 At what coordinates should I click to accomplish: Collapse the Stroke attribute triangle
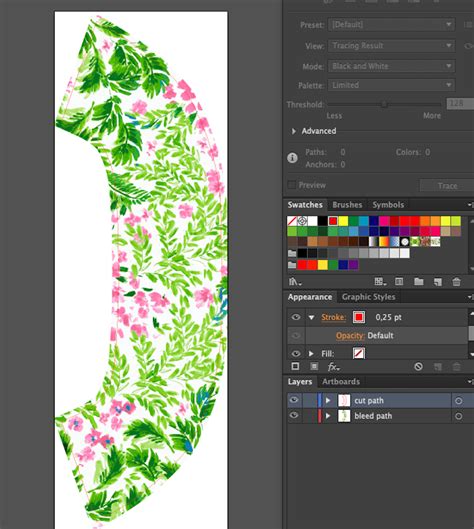[x=311, y=317]
